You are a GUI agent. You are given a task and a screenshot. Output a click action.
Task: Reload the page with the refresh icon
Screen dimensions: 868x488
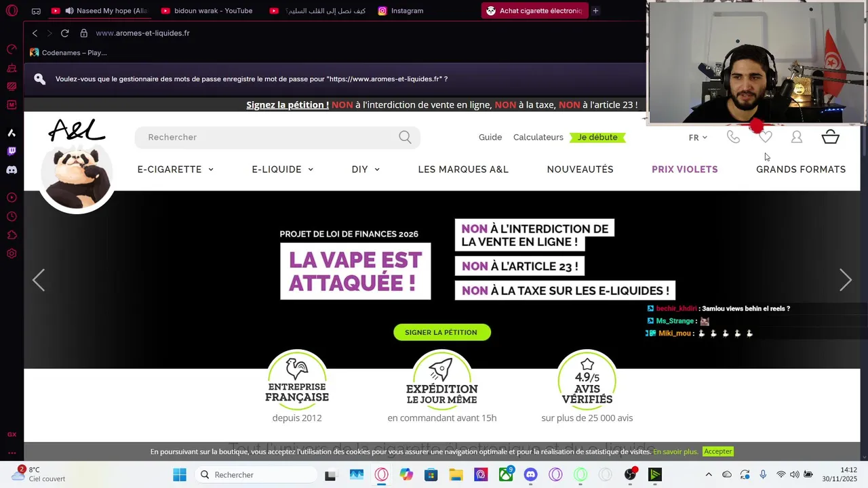point(64,33)
